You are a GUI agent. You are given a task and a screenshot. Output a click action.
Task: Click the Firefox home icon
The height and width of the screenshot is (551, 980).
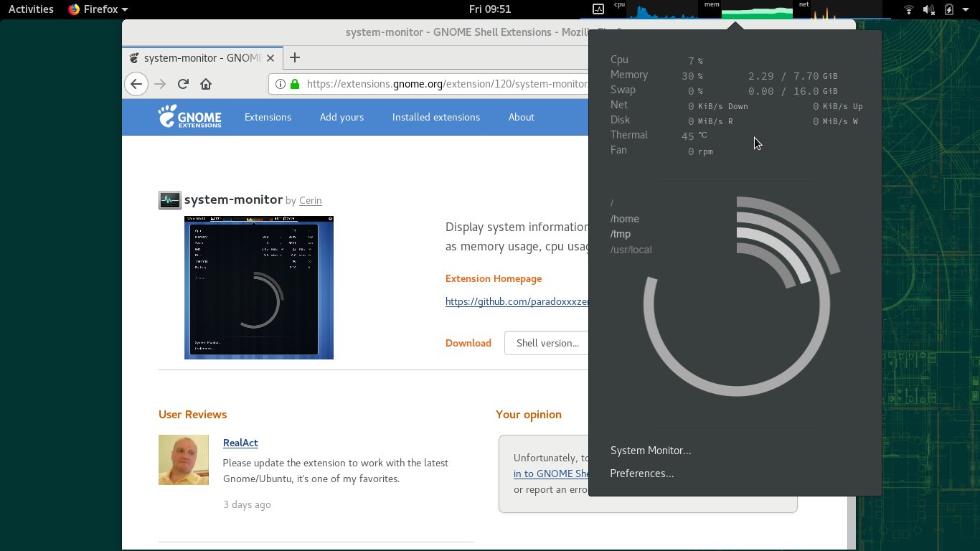tap(206, 84)
